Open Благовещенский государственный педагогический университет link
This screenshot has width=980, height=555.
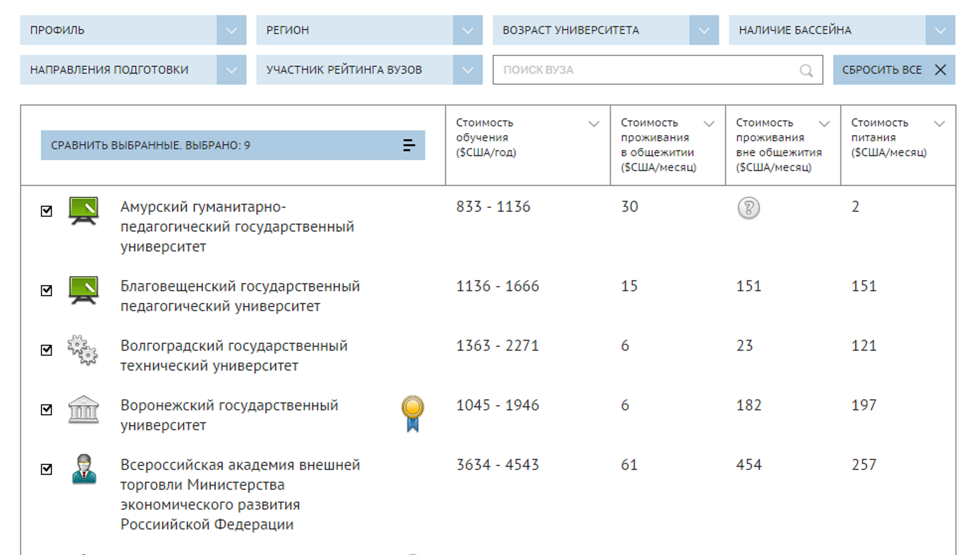click(x=240, y=296)
